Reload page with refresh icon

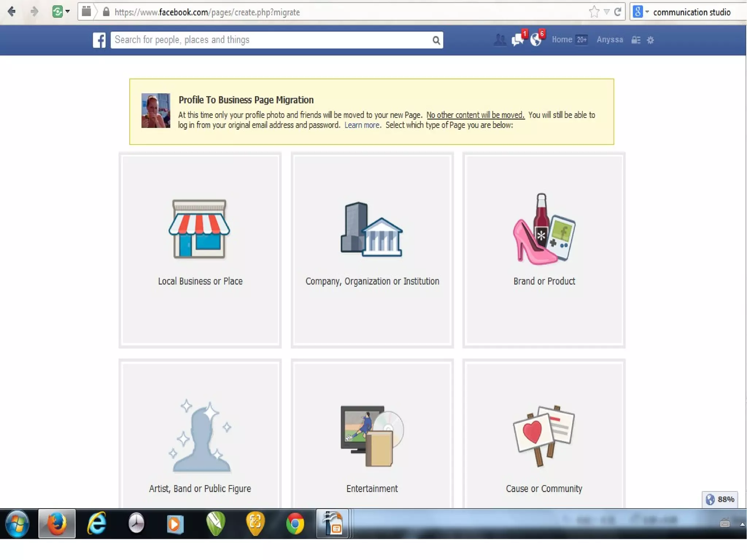tap(618, 12)
